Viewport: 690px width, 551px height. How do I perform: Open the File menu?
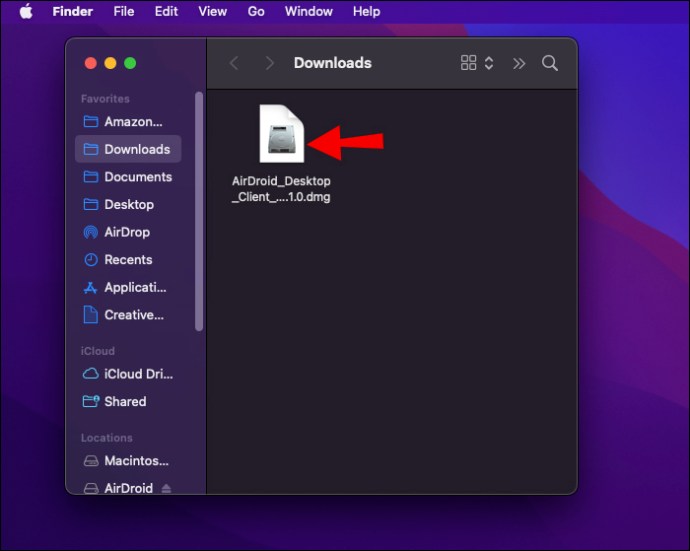pos(124,11)
